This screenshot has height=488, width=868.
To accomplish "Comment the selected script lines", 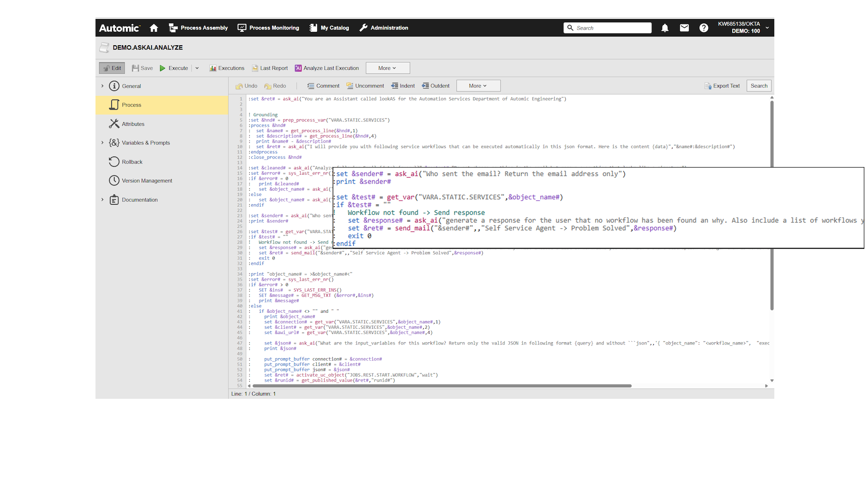I will point(323,86).
